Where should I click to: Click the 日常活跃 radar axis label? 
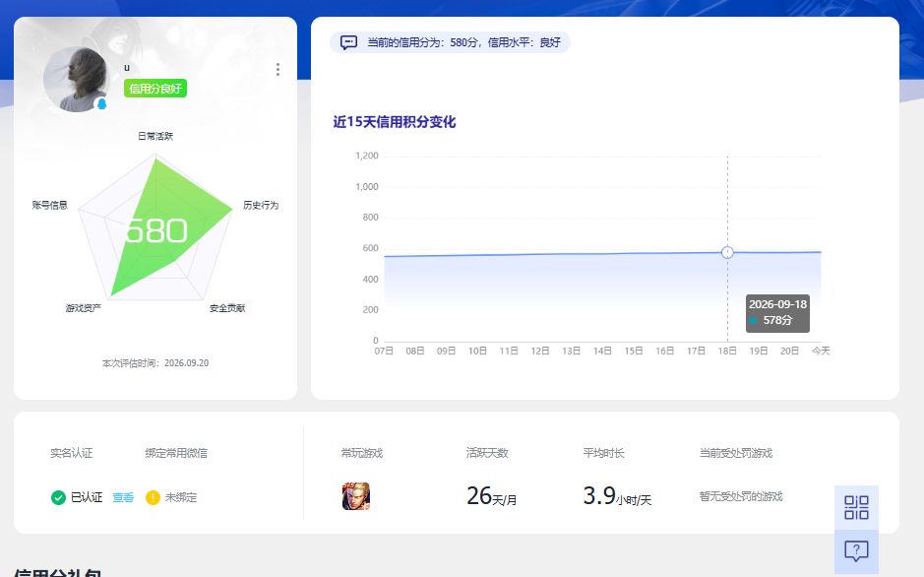155,136
